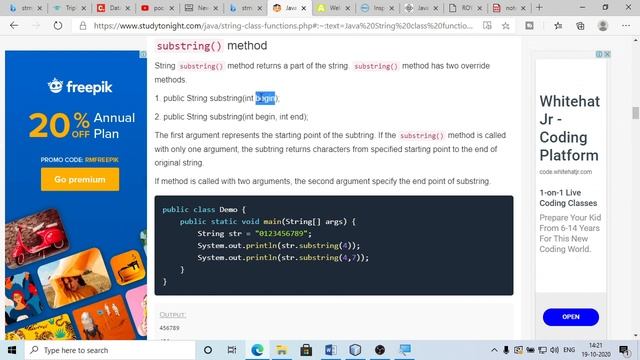Open the monitor app on taskbar
This screenshot has height=360, width=640.
coord(404,350)
